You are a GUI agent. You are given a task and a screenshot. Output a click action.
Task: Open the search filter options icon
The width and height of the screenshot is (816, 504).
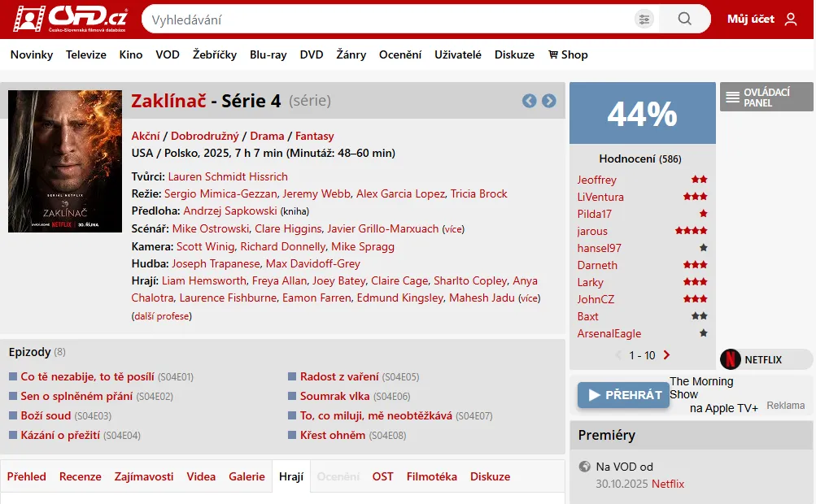click(x=644, y=20)
